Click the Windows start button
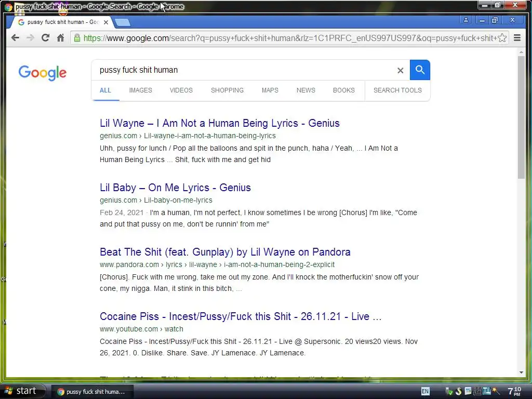The image size is (532, 399). [22, 391]
